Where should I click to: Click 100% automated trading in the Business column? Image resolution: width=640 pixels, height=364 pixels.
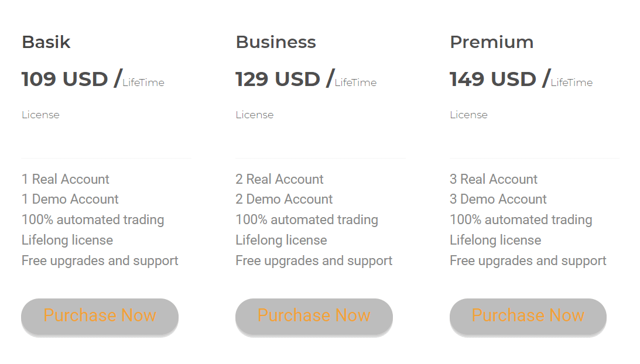tap(307, 220)
